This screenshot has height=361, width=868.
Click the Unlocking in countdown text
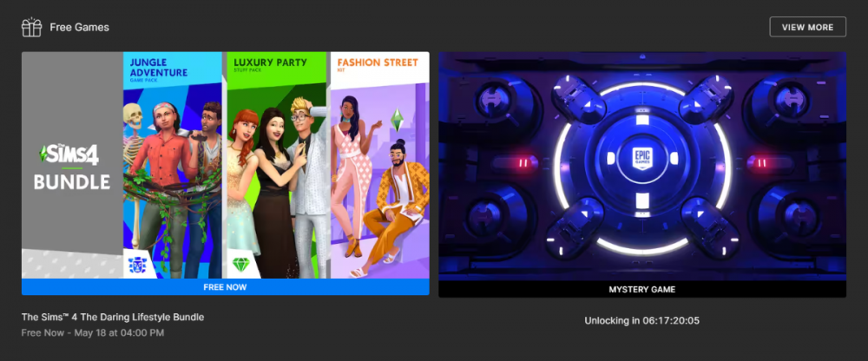(x=642, y=320)
